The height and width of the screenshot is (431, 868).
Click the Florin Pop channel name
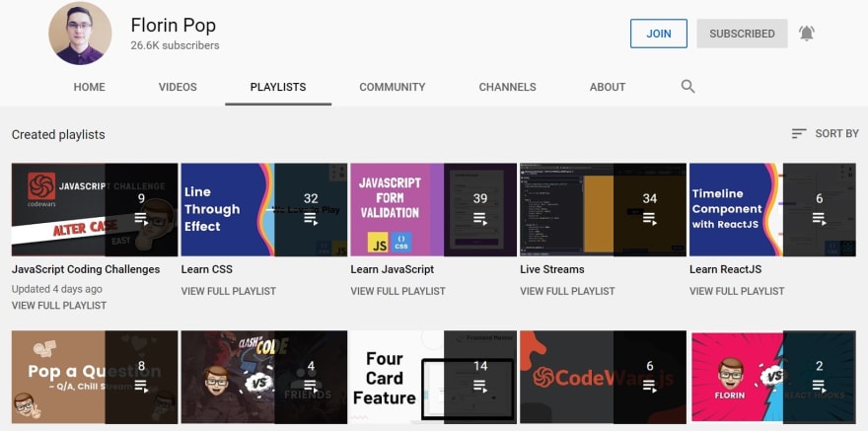pyautogui.click(x=174, y=25)
